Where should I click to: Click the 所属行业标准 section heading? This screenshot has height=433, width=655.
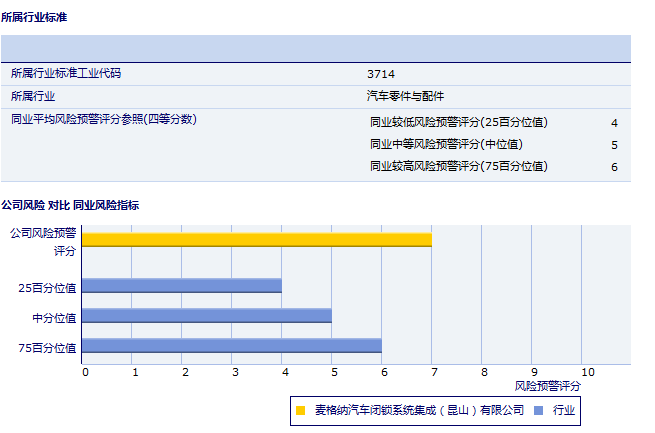coord(35,18)
